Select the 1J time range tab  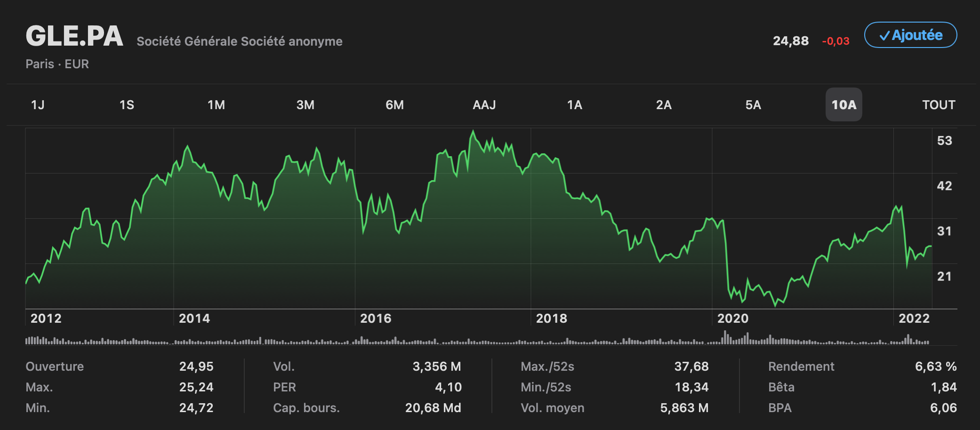38,105
